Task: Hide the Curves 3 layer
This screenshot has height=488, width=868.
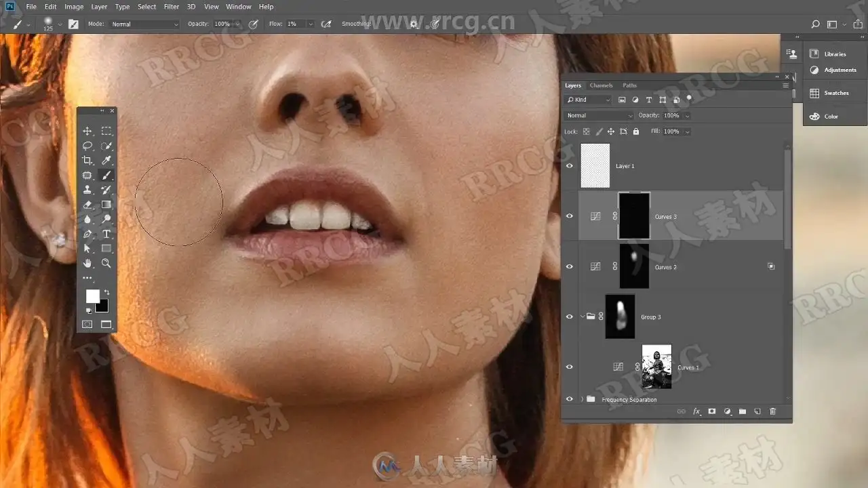Action: [x=570, y=216]
